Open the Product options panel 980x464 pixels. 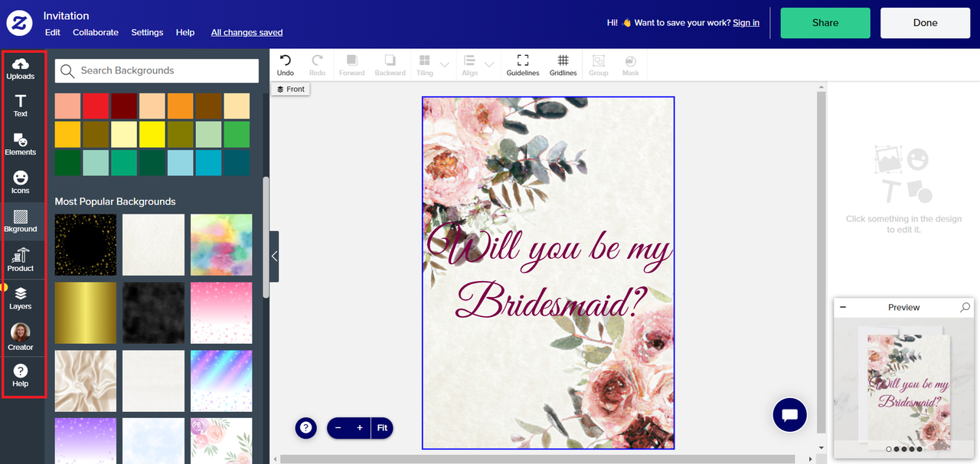point(21,260)
